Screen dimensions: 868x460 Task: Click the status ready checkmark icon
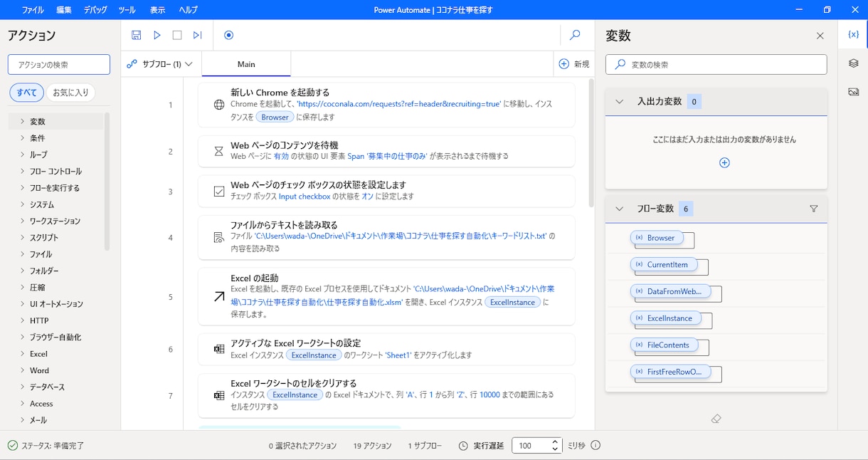pos(12,445)
